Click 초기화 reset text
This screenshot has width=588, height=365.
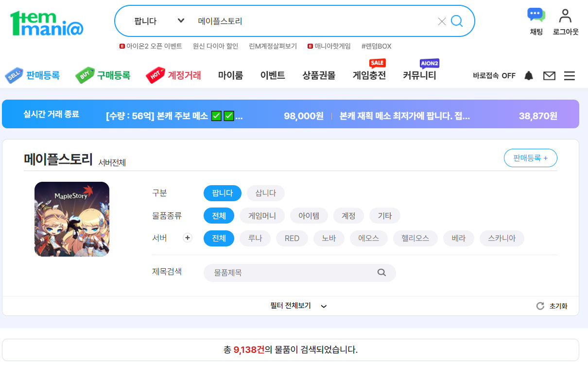pos(558,306)
